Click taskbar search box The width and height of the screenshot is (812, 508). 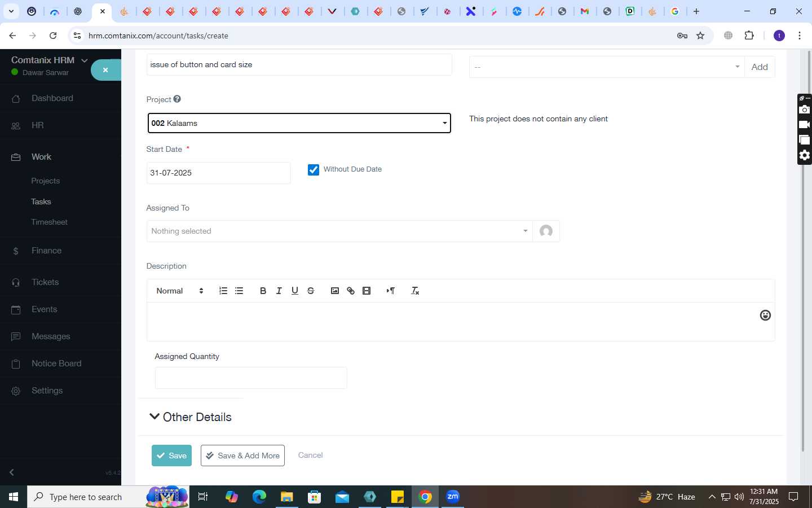pyautogui.click(x=107, y=497)
